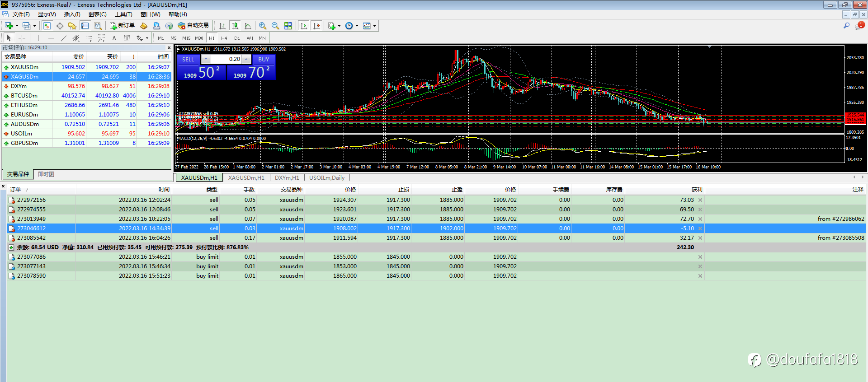Open the Periods clock icon
The width and height of the screenshot is (868, 382).
click(x=349, y=26)
